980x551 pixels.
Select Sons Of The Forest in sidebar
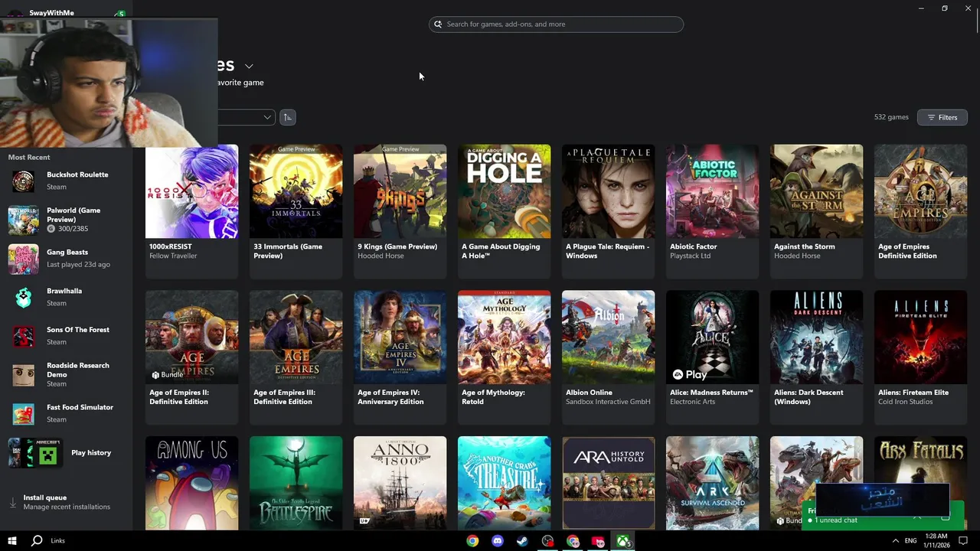[66, 336]
